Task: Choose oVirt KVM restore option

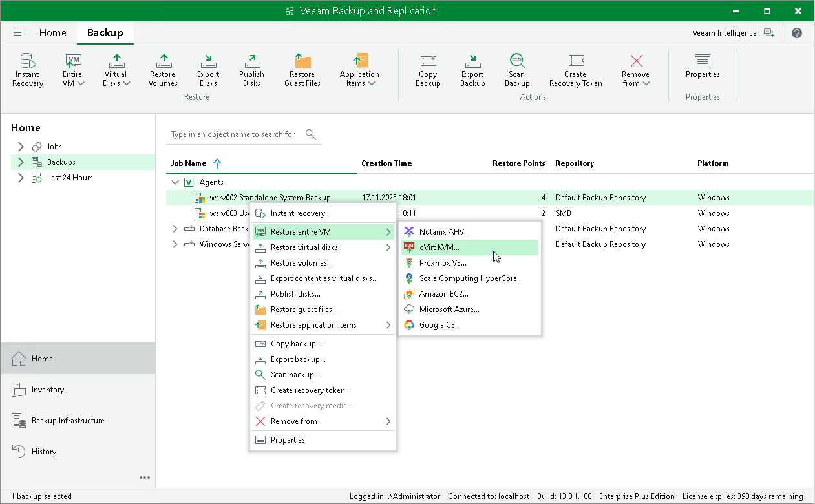Action: 470,247
